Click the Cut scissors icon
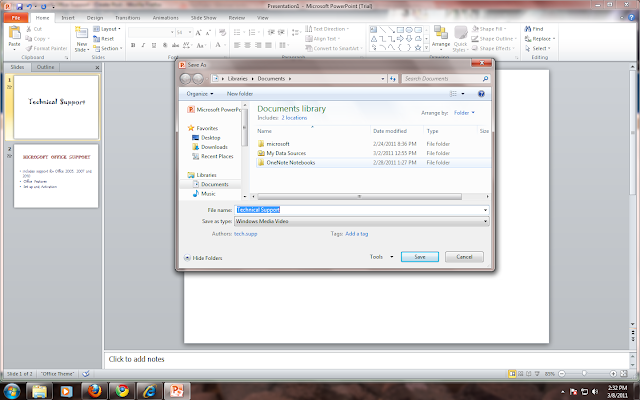The image size is (640, 400). [x=28, y=29]
